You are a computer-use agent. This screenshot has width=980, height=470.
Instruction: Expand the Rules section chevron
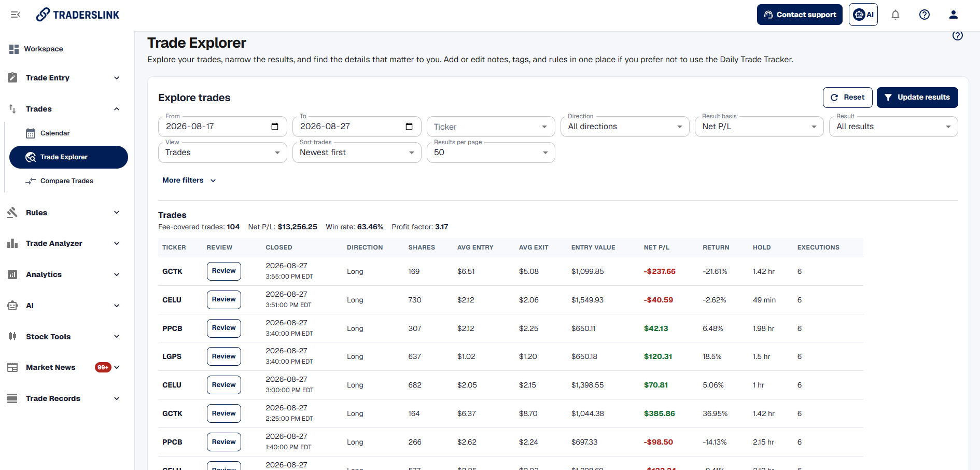[x=117, y=212]
